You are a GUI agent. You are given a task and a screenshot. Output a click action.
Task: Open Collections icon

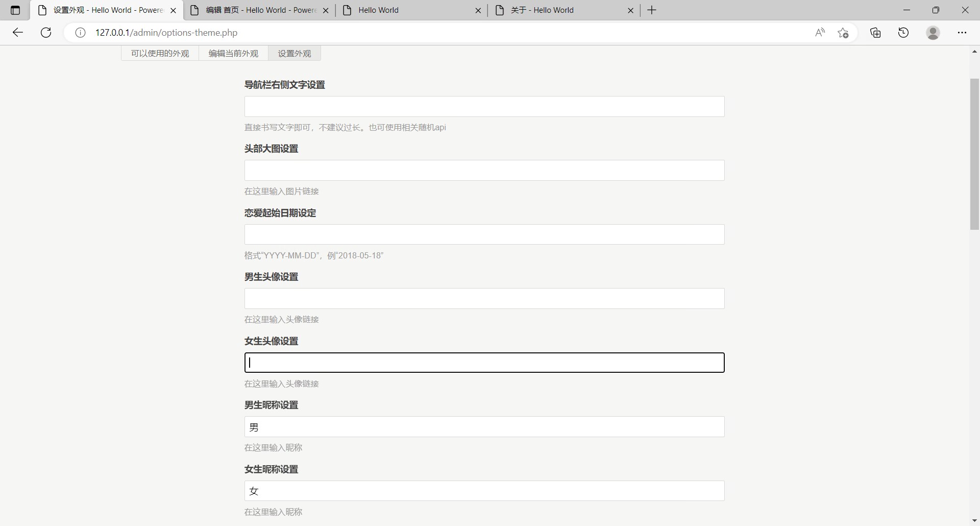pyautogui.click(x=876, y=33)
